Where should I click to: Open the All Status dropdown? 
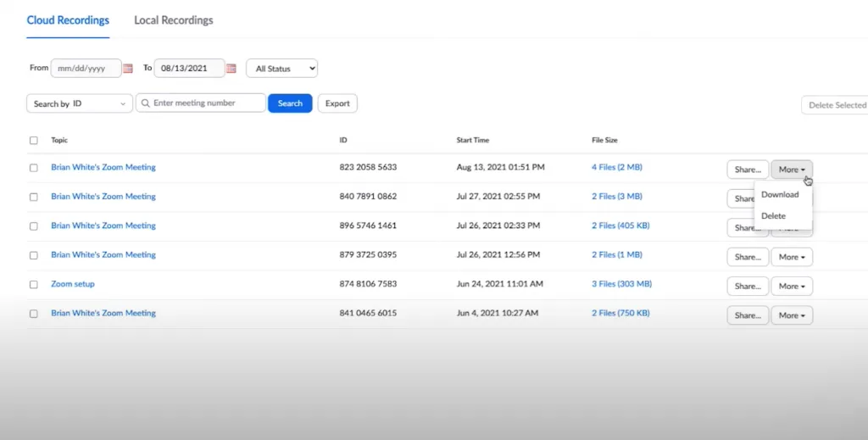point(281,69)
